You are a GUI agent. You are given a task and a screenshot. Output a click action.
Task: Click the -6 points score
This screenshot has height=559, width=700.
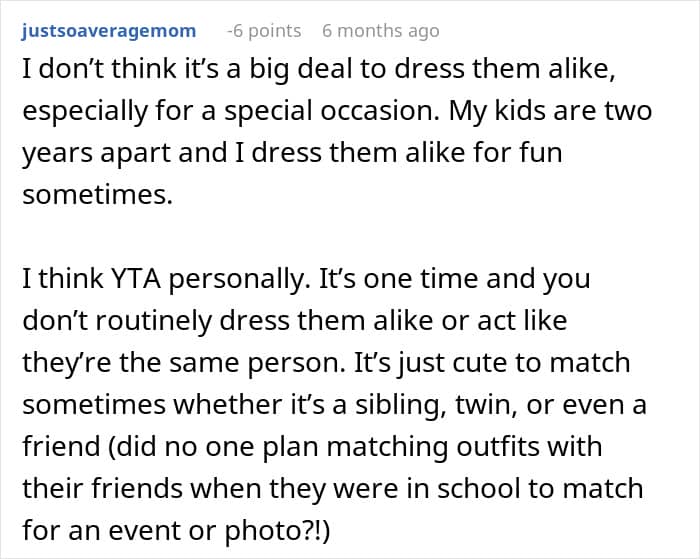pos(264,31)
